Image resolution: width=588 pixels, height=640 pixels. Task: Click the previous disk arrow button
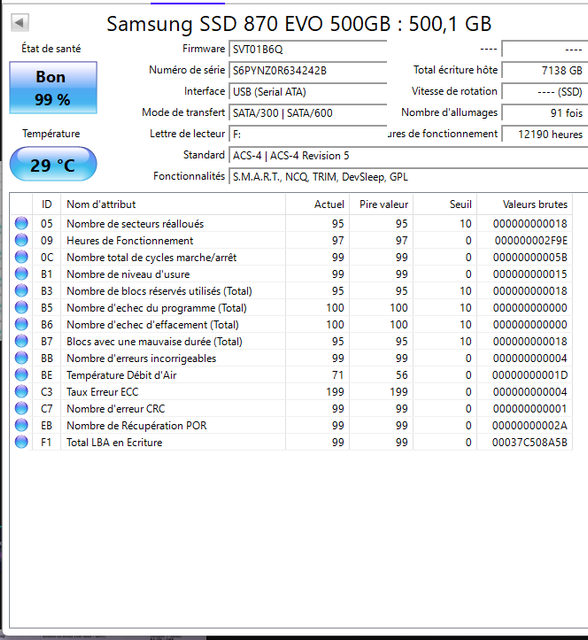[x=20, y=22]
